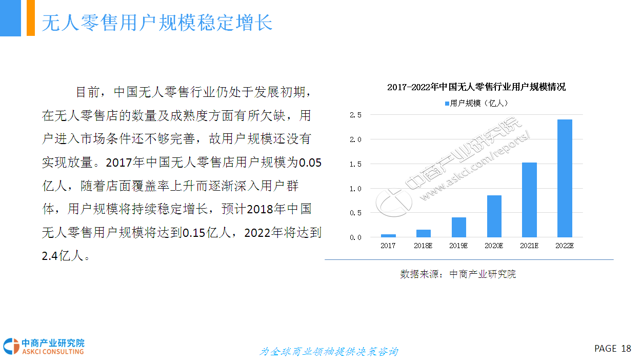641x364 pixels.
Task: Click the orange vertical bar beside the title
Action: point(30,18)
